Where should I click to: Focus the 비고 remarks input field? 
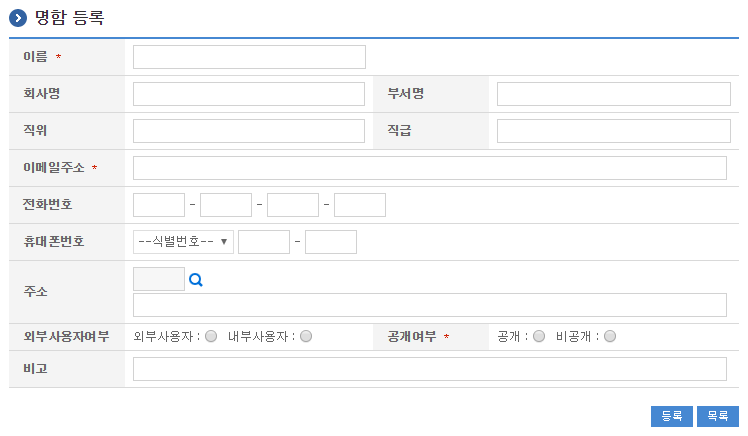click(x=430, y=369)
